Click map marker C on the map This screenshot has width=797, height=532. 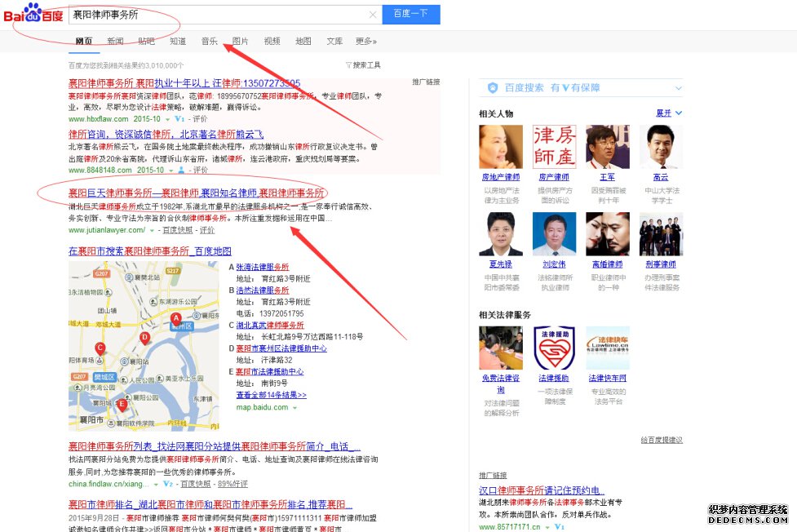[100, 348]
